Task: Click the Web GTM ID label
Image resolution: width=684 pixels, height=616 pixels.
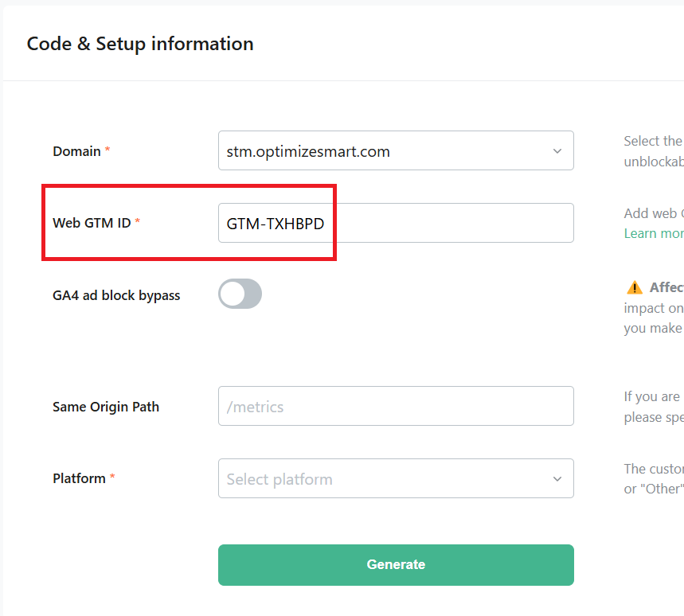Action: [92, 223]
